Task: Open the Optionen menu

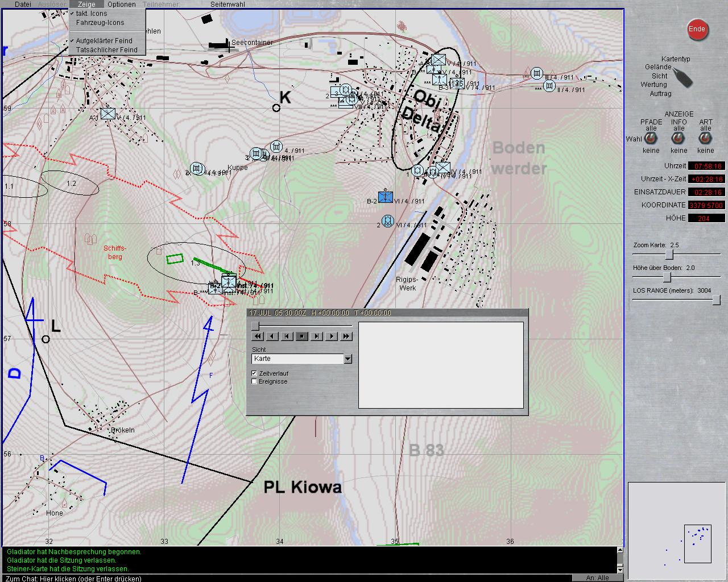Action: pos(122,4)
